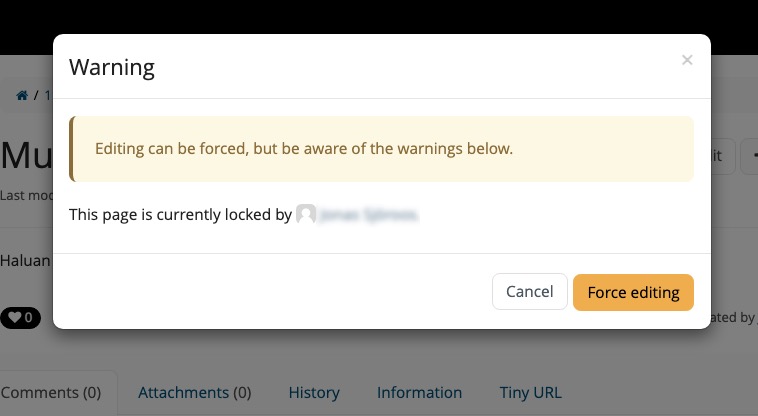Click the page title behind the dialog
This screenshot has height=416, width=758.
[x=27, y=156]
